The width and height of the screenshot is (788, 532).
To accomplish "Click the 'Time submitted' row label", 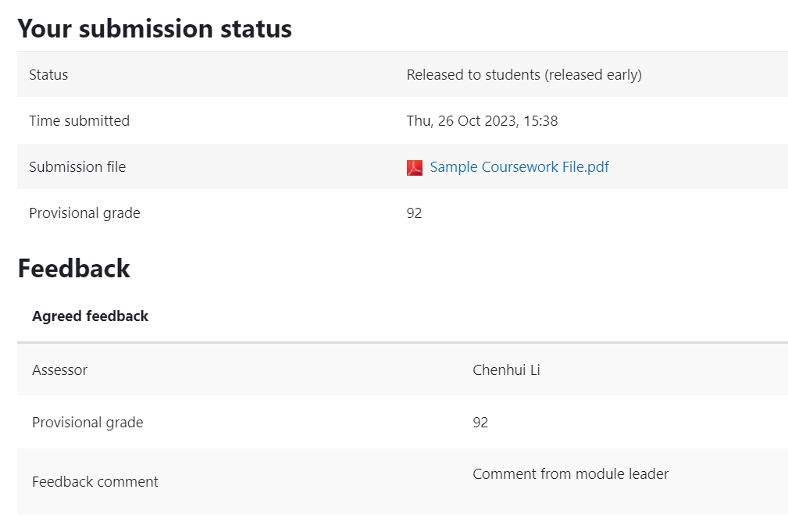I will (79, 120).
